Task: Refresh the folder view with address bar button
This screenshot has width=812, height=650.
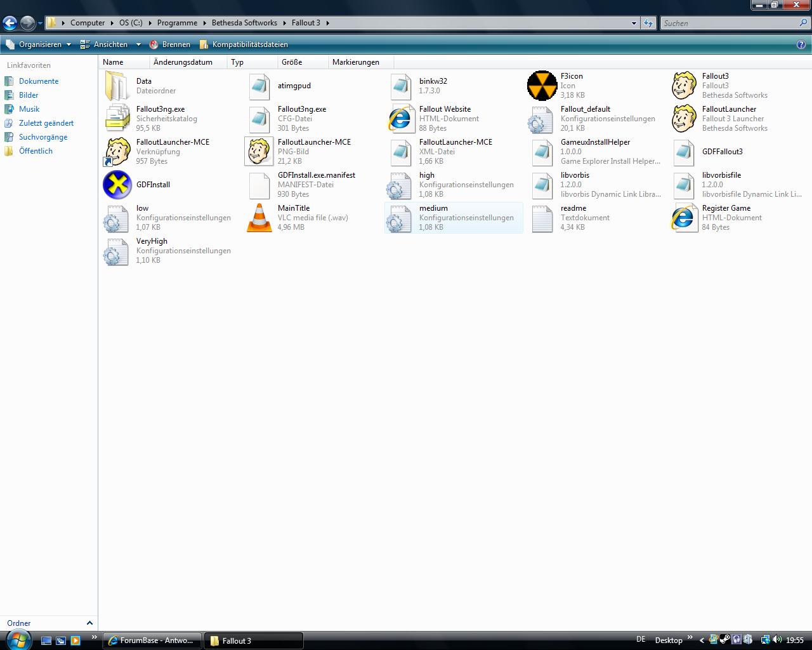Action: click(x=648, y=23)
